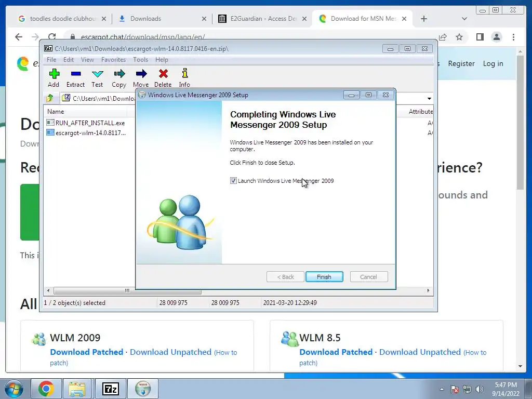The image size is (532, 399).
Task: Bookmark this page with the star icon
Action: point(459,37)
